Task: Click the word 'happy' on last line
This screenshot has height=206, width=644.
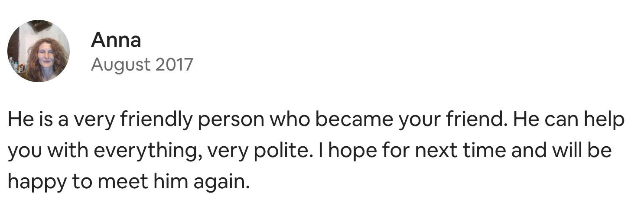Action: 37,182
